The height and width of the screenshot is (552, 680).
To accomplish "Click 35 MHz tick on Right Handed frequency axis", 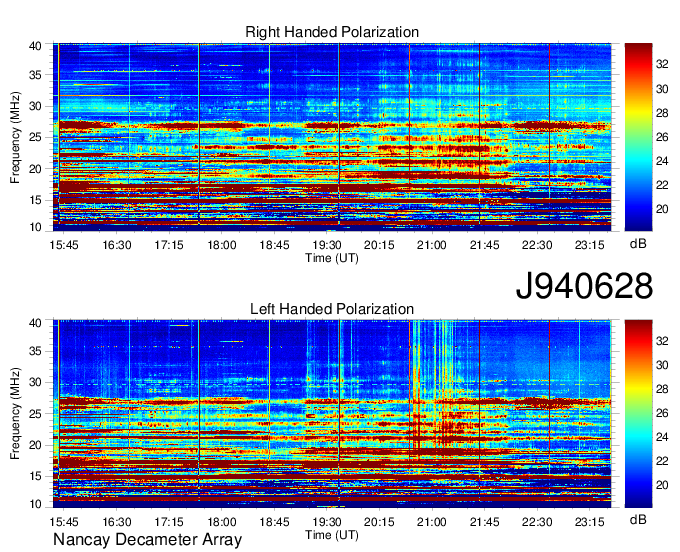I will pos(35,75).
